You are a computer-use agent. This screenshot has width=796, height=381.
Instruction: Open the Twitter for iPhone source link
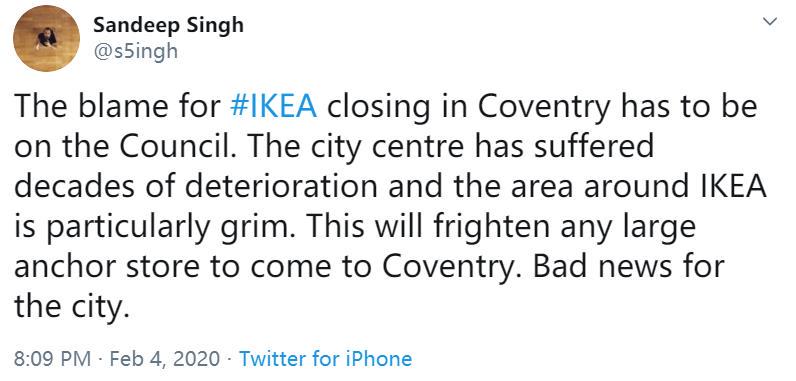[x=325, y=359]
